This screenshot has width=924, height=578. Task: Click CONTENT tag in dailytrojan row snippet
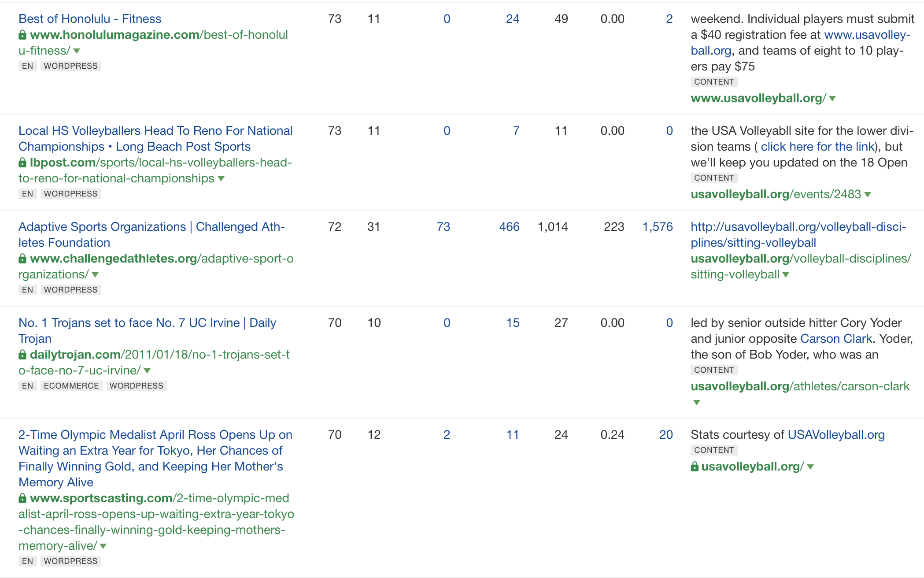click(714, 370)
